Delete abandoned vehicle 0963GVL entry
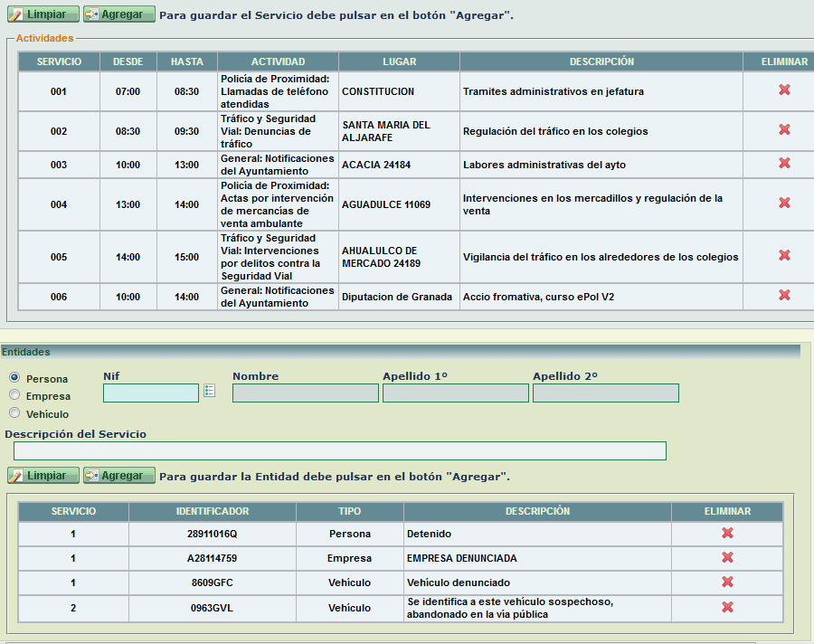814x644 pixels. coord(727,609)
